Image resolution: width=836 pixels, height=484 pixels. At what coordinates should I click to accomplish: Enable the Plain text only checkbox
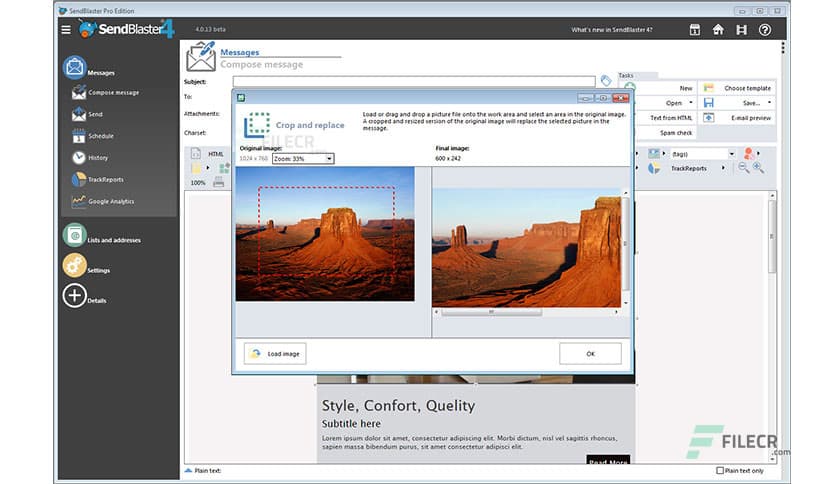click(x=720, y=471)
